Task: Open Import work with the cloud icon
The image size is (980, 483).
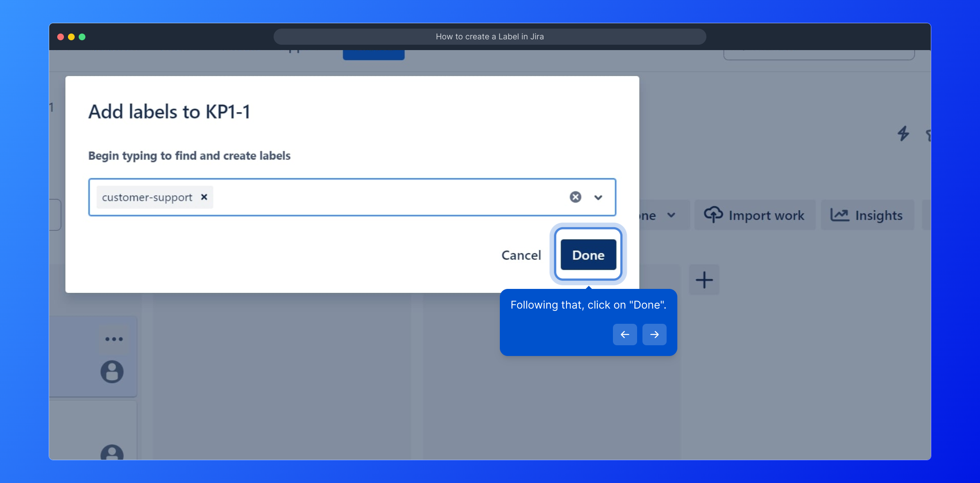Action: (754, 215)
